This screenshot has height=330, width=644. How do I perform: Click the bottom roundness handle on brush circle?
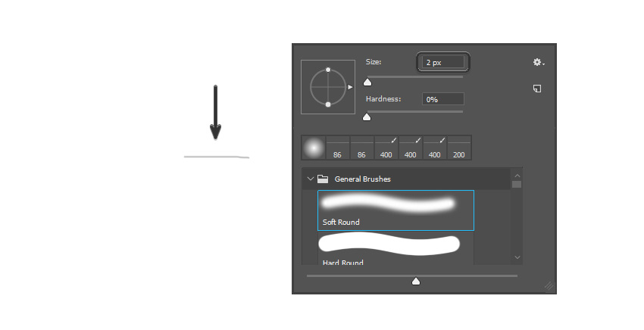pyautogui.click(x=328, y=104)
